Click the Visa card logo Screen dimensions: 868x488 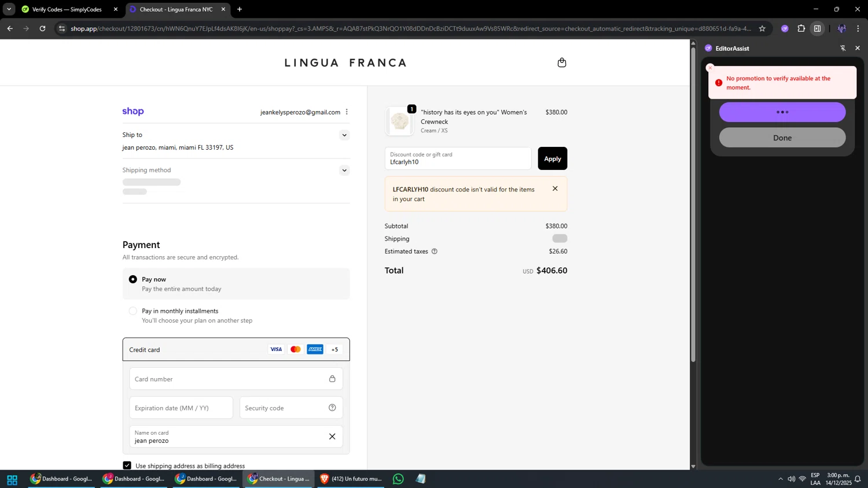click(276, 349)
